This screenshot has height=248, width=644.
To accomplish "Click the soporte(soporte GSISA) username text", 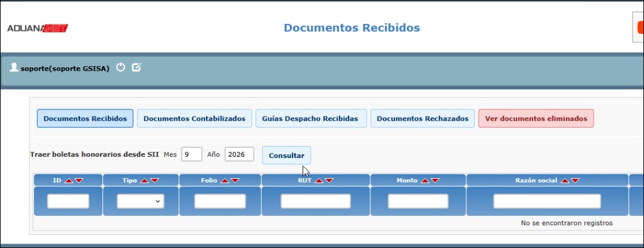I will [65, 69].
